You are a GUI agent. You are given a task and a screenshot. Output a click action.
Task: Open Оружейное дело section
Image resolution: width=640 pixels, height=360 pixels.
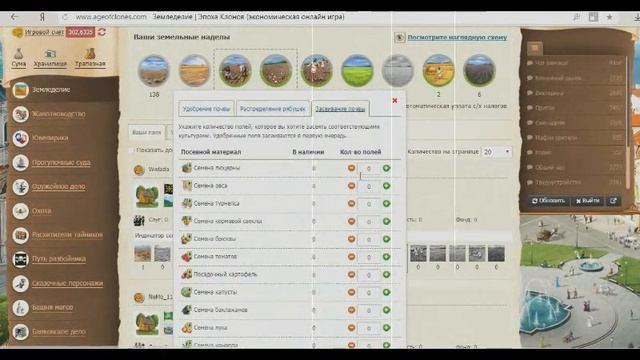click(x=58, y=187)
